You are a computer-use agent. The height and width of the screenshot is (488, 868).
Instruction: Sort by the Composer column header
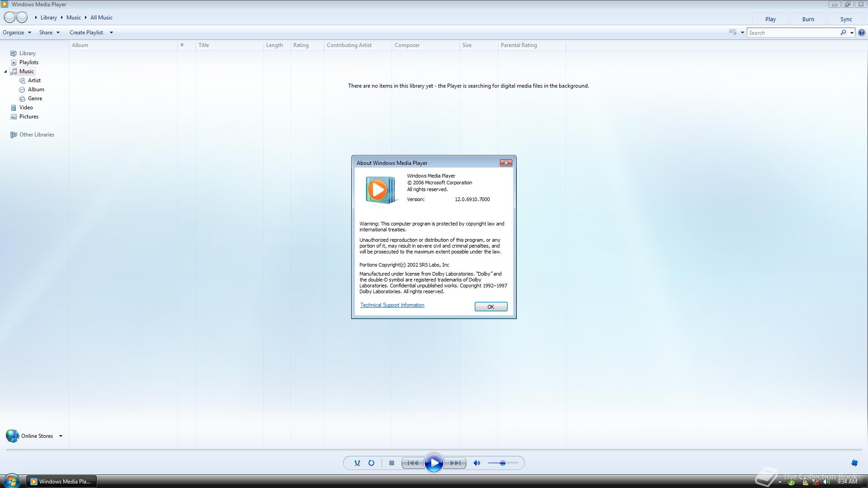(425, 45)
